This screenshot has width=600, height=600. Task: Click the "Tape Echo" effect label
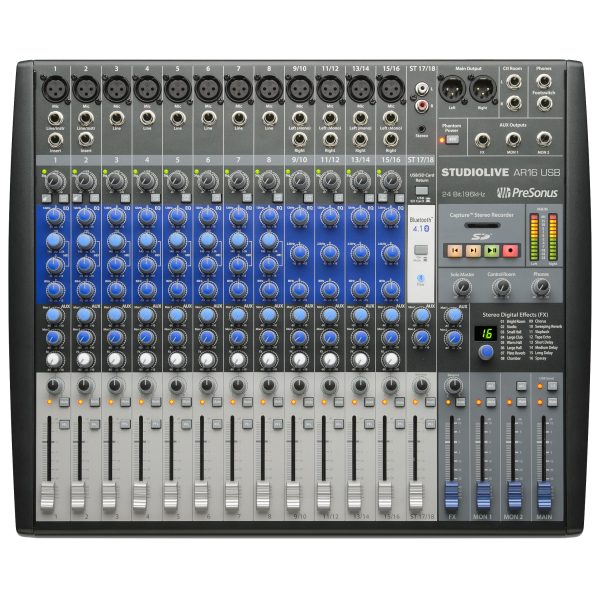[542, 338]
